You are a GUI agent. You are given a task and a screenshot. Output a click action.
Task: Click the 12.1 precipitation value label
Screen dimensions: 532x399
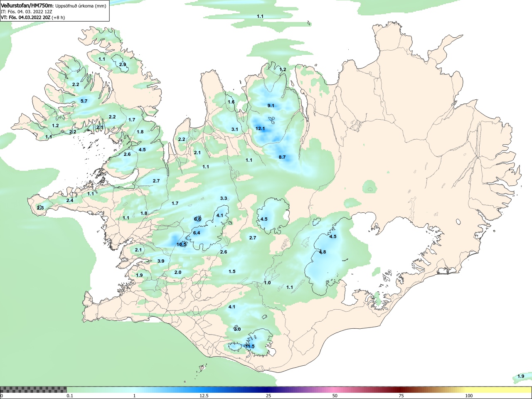coord(260,128)
